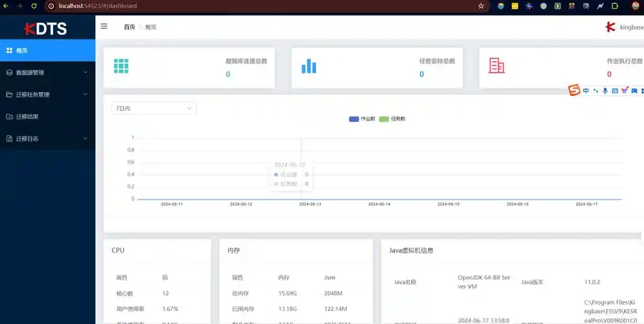Click the 总内存 value 15.69G
Image resolution: width=644 pixels, height=324 pixels.
pos(288,294)
